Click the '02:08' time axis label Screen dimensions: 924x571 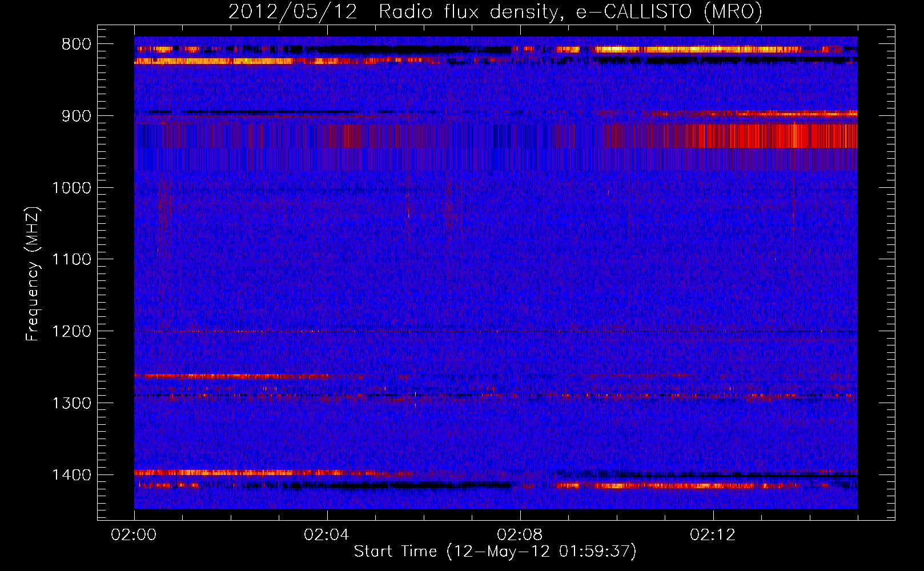[520, 535]
